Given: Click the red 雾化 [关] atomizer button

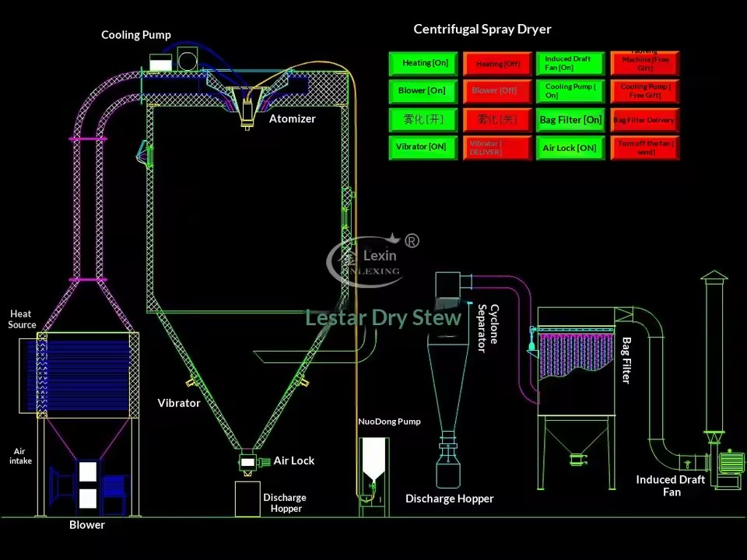Looking at the screenshot, I should 497,120.
